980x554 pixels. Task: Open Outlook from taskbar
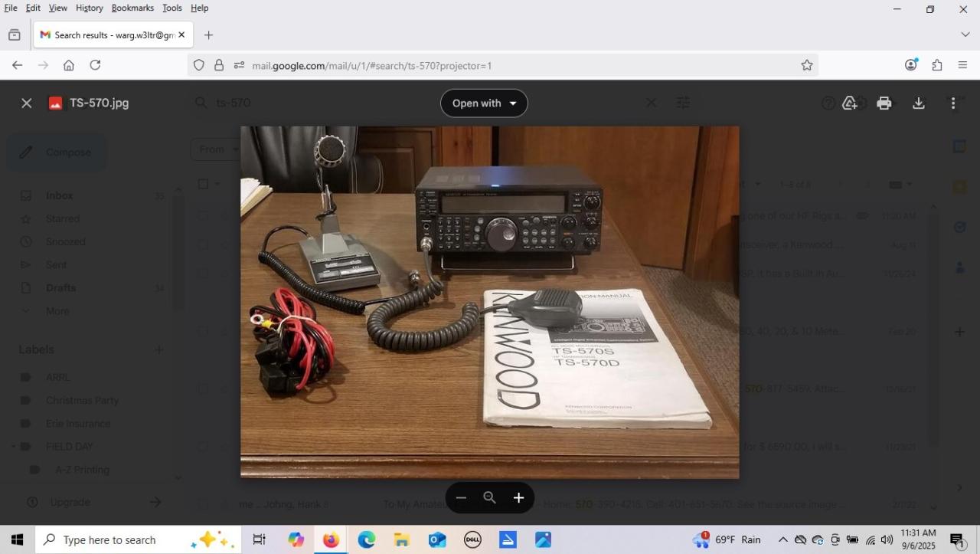(437, 540)
